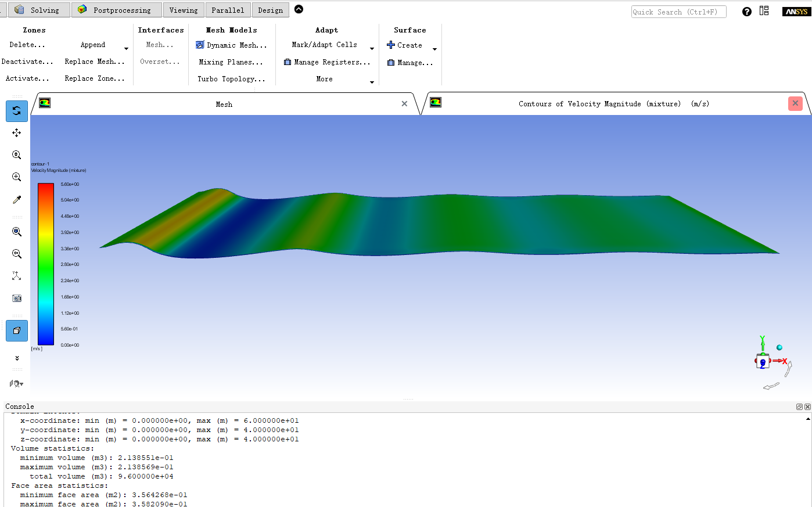Click the axes orientation view icon
This screenshot has width=812, height=507.
coord(17,276)
